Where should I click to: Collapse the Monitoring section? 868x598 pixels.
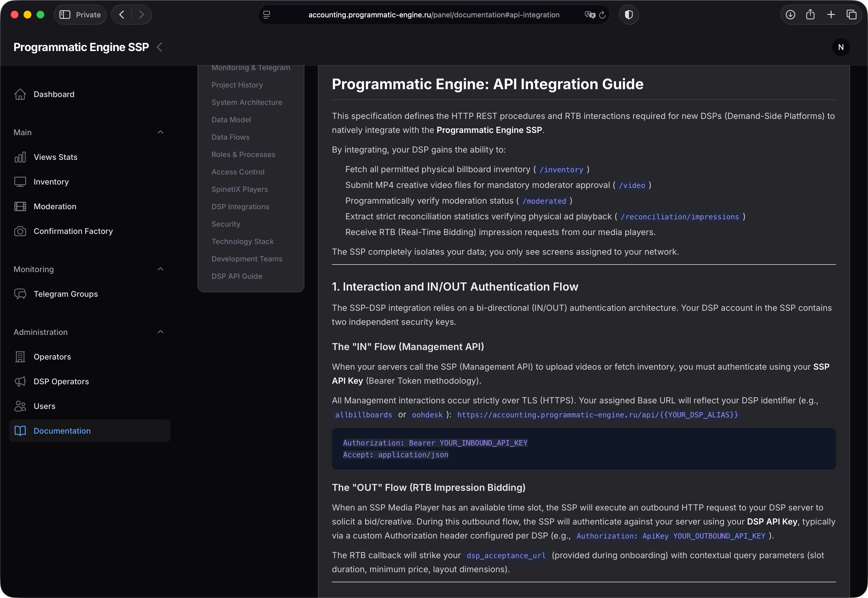(x=160, y=269)
